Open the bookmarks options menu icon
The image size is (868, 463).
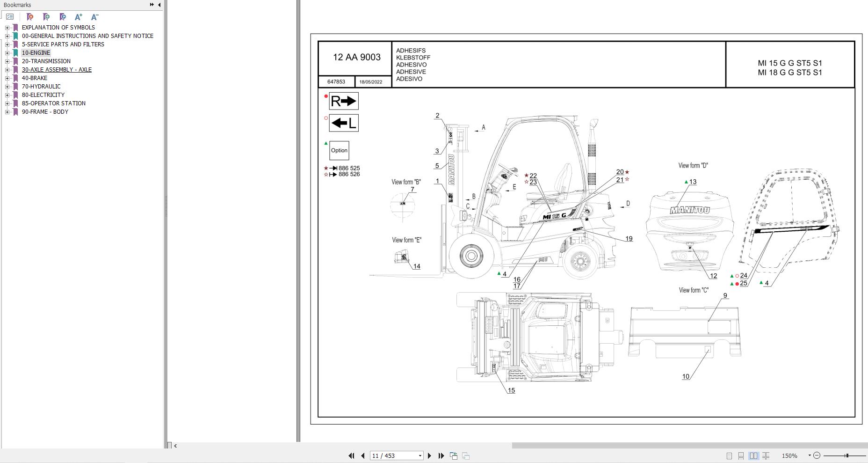pyautogui.click(x=10, y=17)
